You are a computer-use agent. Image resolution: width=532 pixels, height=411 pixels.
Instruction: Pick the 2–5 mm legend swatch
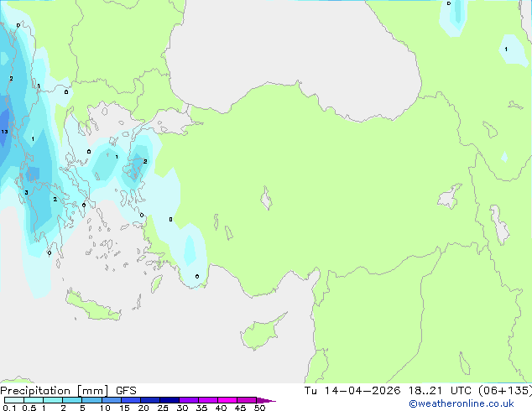pos(72,400)
